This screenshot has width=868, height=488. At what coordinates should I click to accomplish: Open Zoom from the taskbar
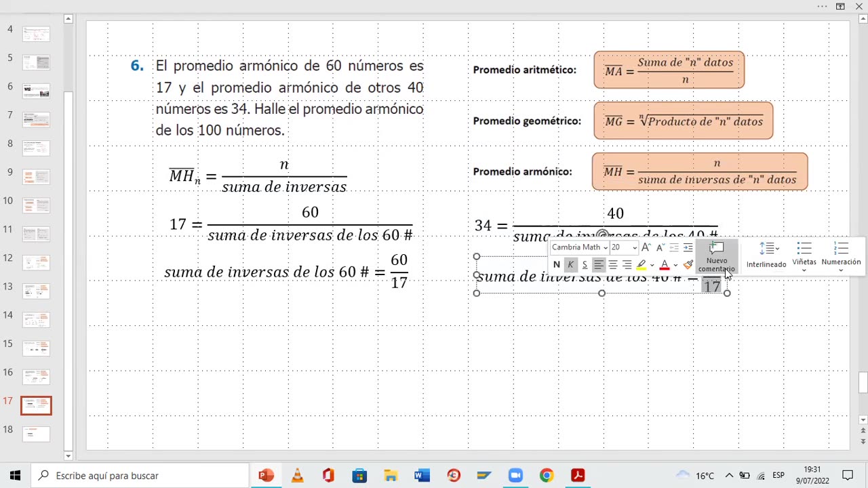[x=515, y=475]
